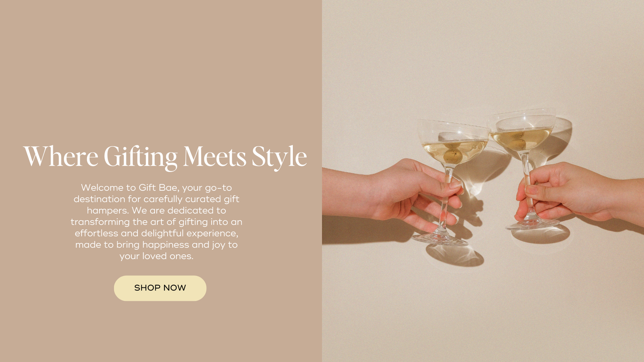Click the word 'Gifting' in the heading

click(140, 157)
